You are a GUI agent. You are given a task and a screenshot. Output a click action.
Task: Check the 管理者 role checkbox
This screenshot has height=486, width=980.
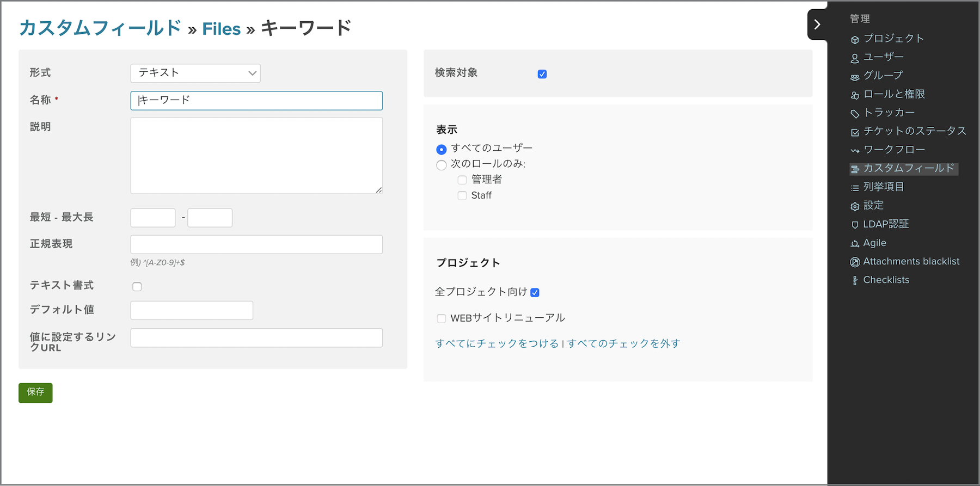462,180
